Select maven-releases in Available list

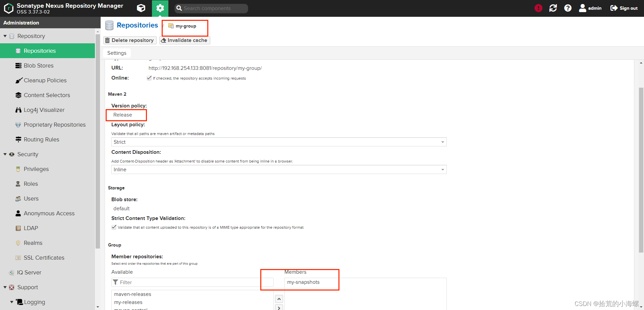pyautogui.click(x=193, y=294)
